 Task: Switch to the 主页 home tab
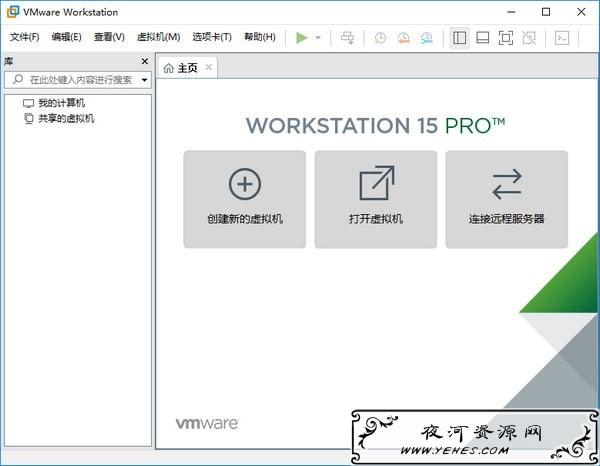pyautogui.click(x=187, y=68)
